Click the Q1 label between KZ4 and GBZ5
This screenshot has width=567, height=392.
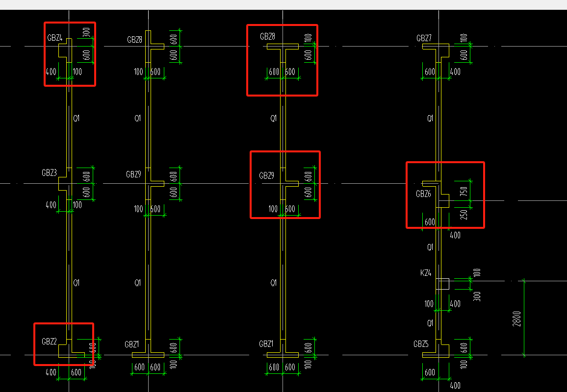[430, 323]
